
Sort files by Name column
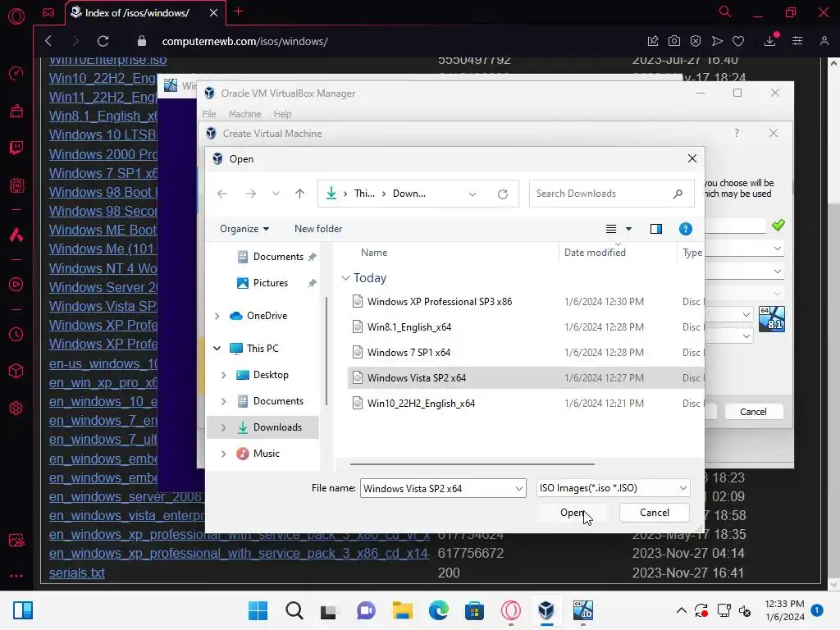[x=374, y=253]
